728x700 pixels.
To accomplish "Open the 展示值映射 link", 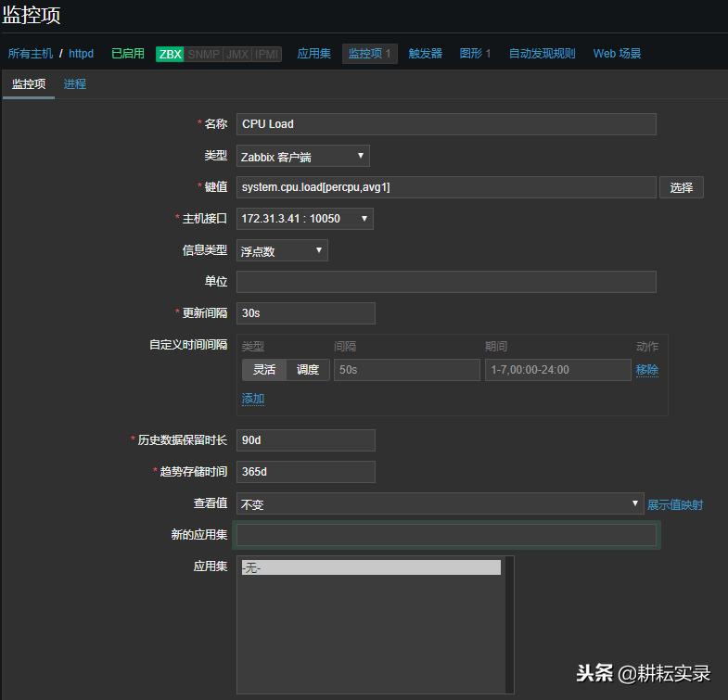I will point(675,504).
